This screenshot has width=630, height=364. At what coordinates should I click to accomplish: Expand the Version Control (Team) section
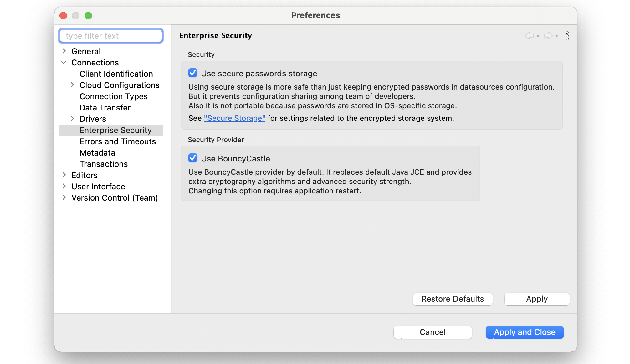pyautogui.click(x=64, y=197)
